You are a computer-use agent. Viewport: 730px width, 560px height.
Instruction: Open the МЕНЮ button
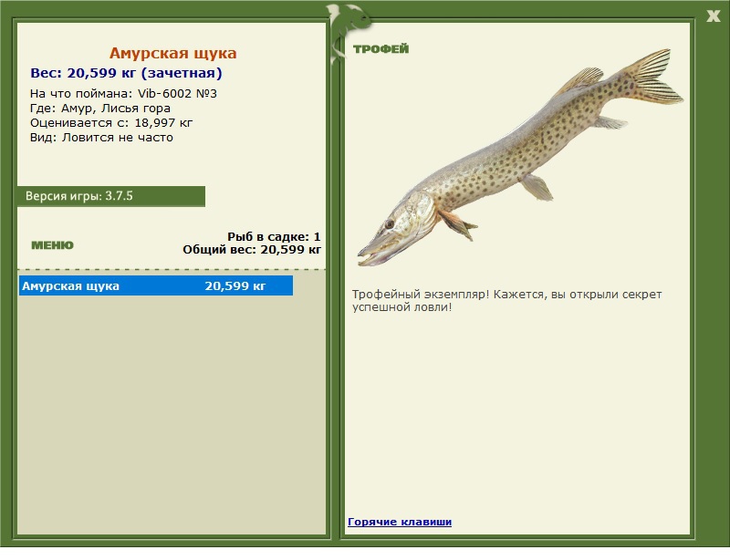tap(52, 245)
